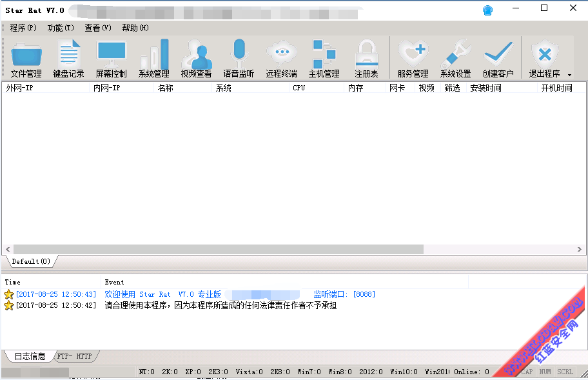Screen dimensions: 588x380
Task: Click the CPU column header
Action: click(x=317, y=88)
